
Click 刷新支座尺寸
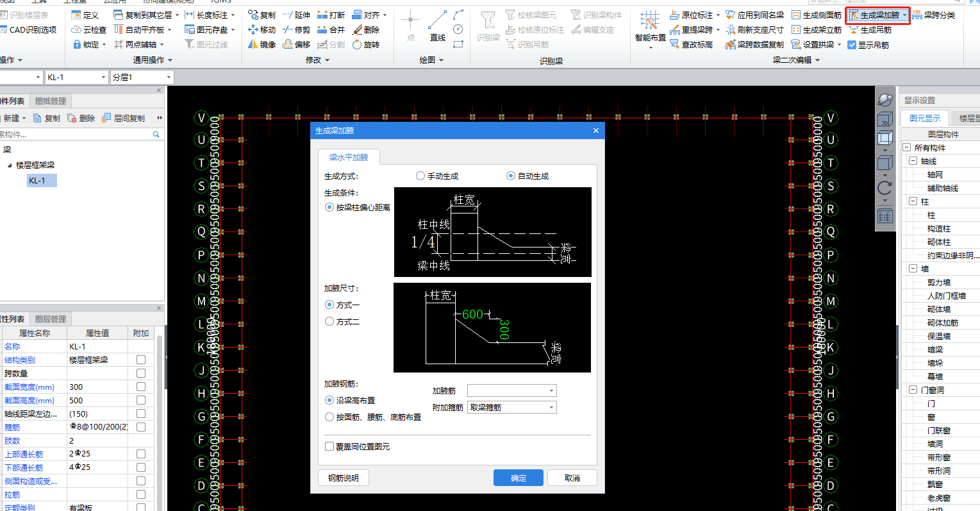(754, 29)
